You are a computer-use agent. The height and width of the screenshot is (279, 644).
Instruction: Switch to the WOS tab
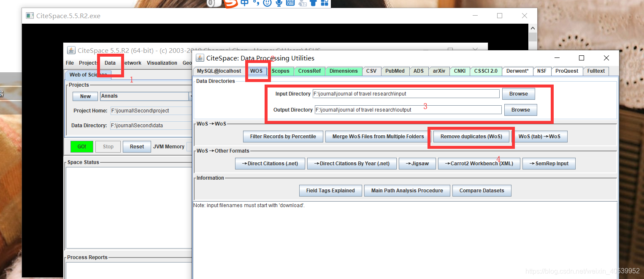coord(256,71)
